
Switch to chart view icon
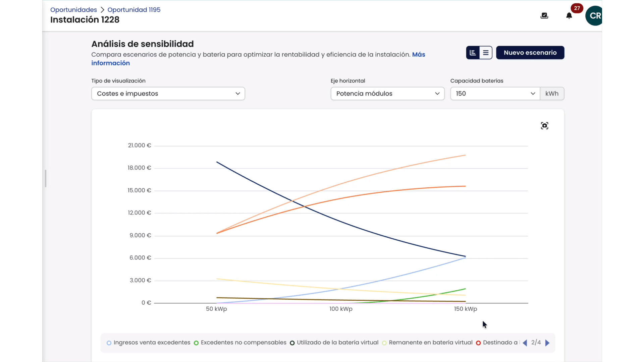click(473, 53)
